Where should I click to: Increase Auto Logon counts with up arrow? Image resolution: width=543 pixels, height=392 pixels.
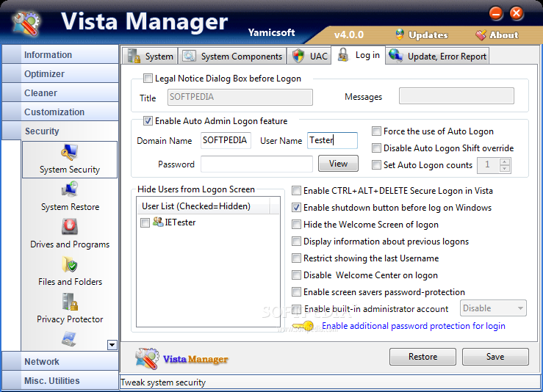(505, 161)
